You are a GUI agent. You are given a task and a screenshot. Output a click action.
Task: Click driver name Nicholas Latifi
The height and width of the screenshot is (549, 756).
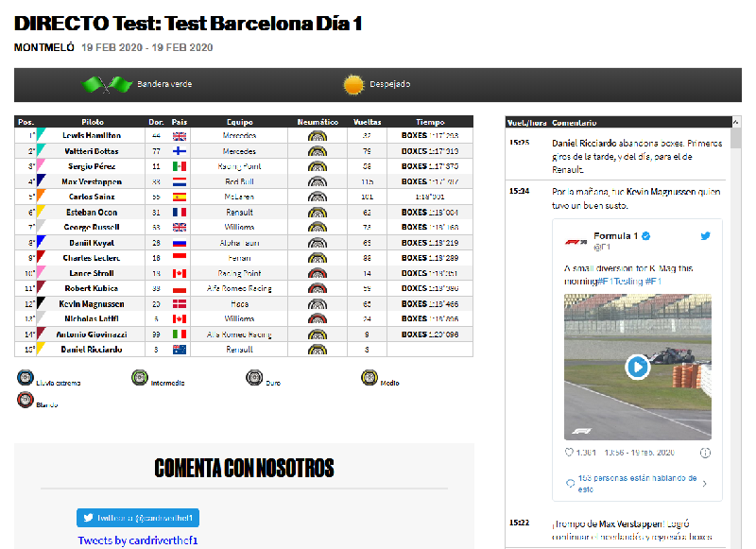[x=92, y=318]
